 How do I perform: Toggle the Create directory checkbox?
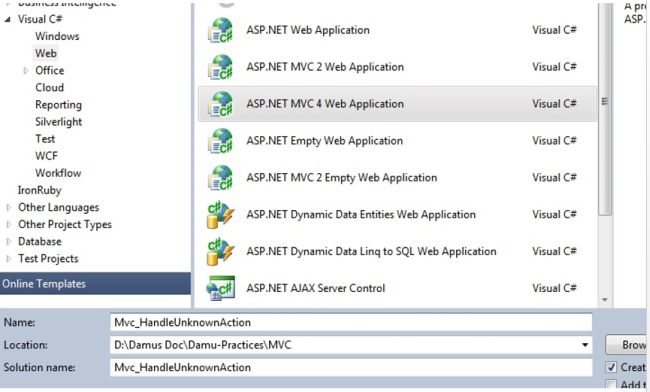611,367
